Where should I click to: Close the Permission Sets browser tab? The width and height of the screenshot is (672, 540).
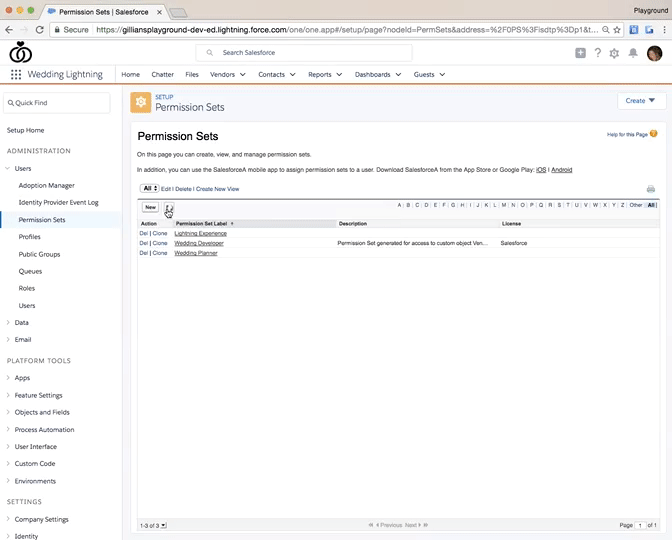(x=159, y=12)
